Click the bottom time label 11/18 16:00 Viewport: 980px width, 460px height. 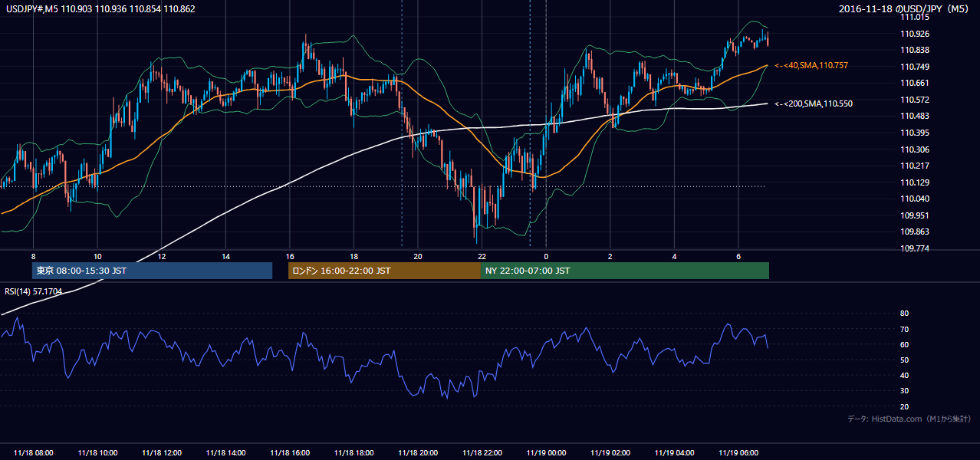pyautogui.click(x=289, y=453)
